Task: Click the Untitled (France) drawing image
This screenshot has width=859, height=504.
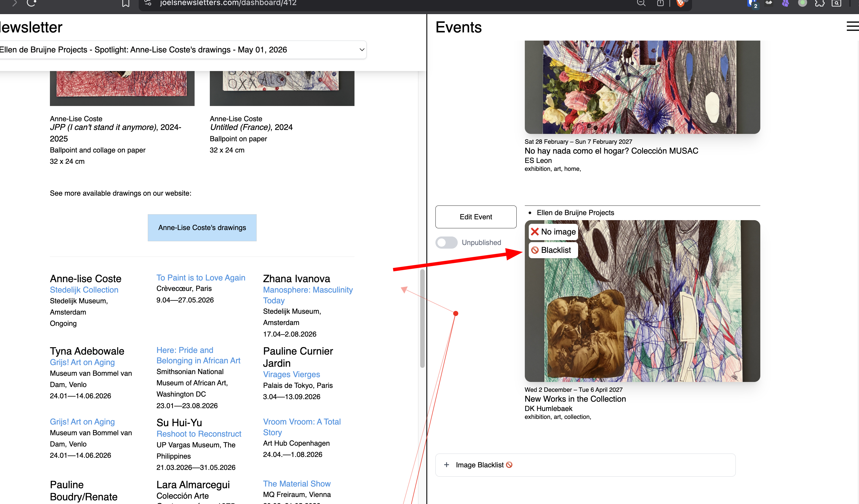Action: coord(282,88)
